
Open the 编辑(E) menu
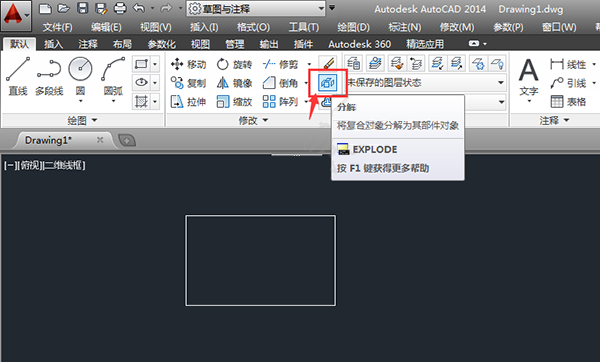tap(106, 27)
